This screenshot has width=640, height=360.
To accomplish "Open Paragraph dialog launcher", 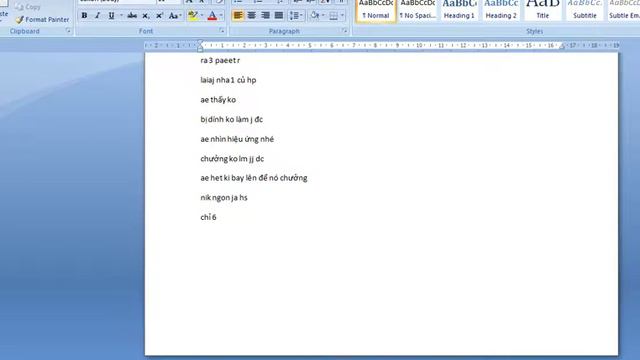I will click(345, 31).
